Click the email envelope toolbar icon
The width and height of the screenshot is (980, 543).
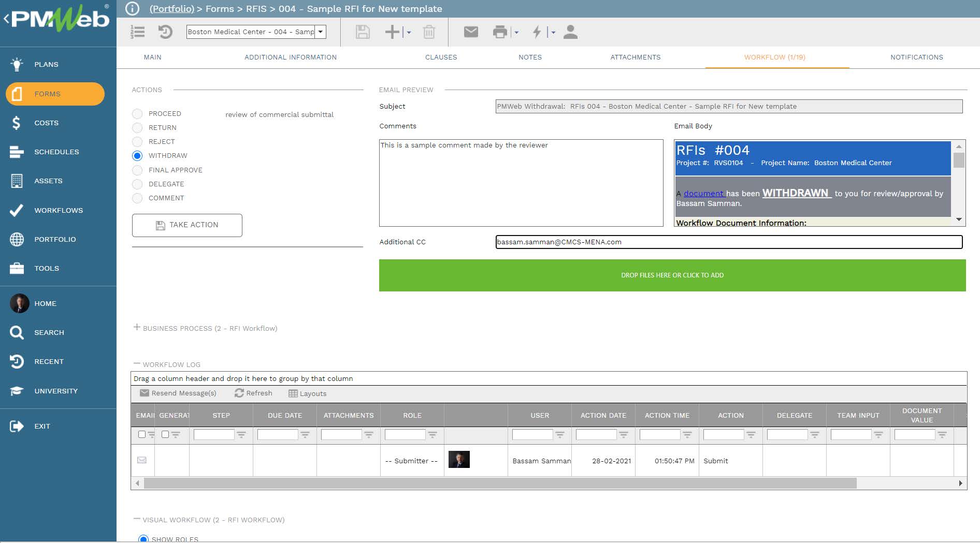471,32
